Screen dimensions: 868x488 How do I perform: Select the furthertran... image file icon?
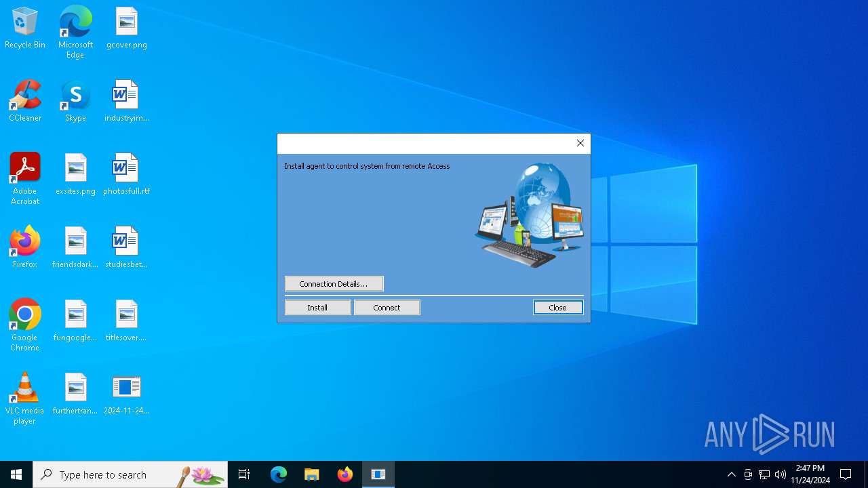(x=75, y=394)
